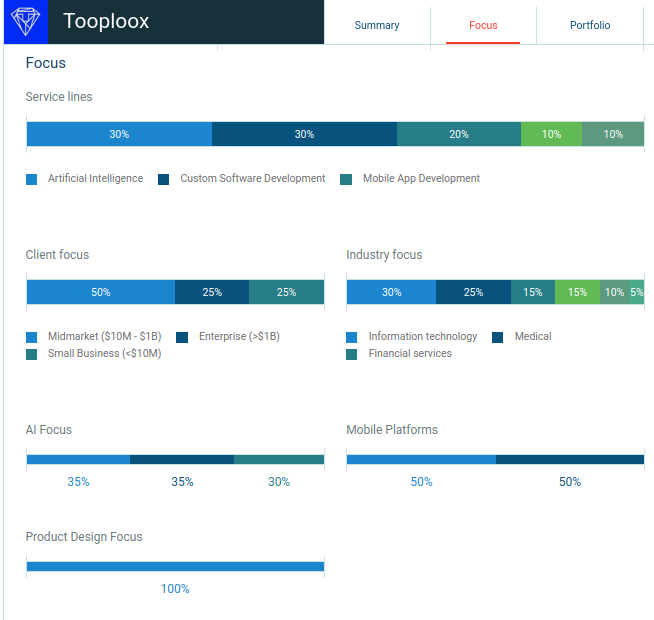654x620 pixels.
Task: Click the Financial services legend swatch
Action: click(352, 354)
